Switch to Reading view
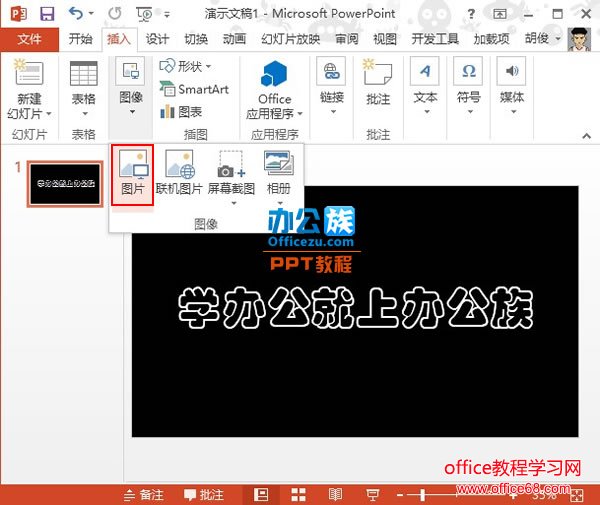This screenshot has height=505, width=600. coord(335,495)
